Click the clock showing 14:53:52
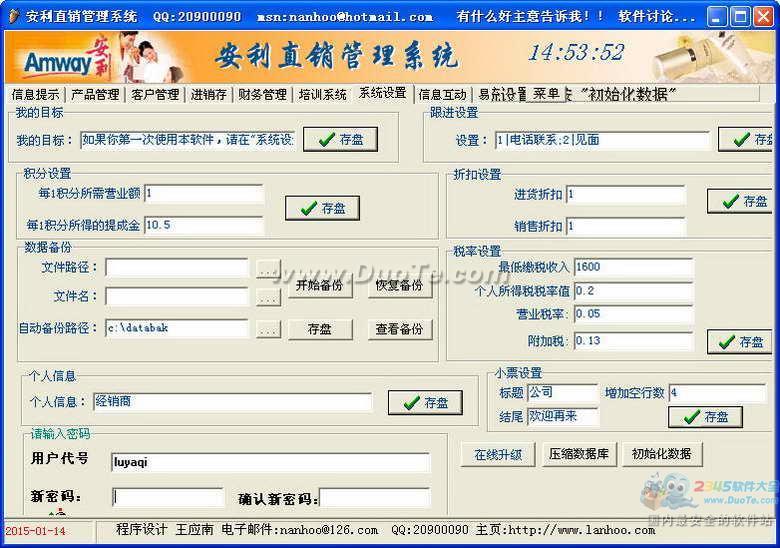The width and height of the screenshot is (780, 548). tap(576, 53)
